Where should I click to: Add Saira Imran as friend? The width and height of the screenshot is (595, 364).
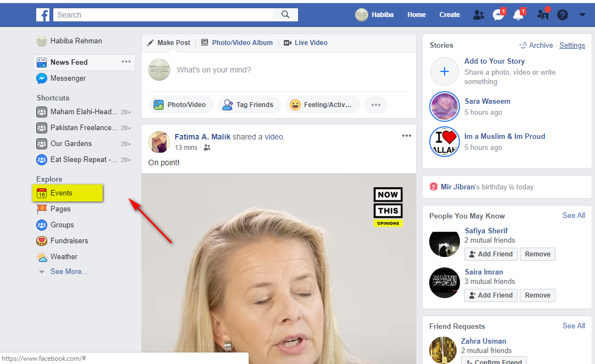click(491, 295)
